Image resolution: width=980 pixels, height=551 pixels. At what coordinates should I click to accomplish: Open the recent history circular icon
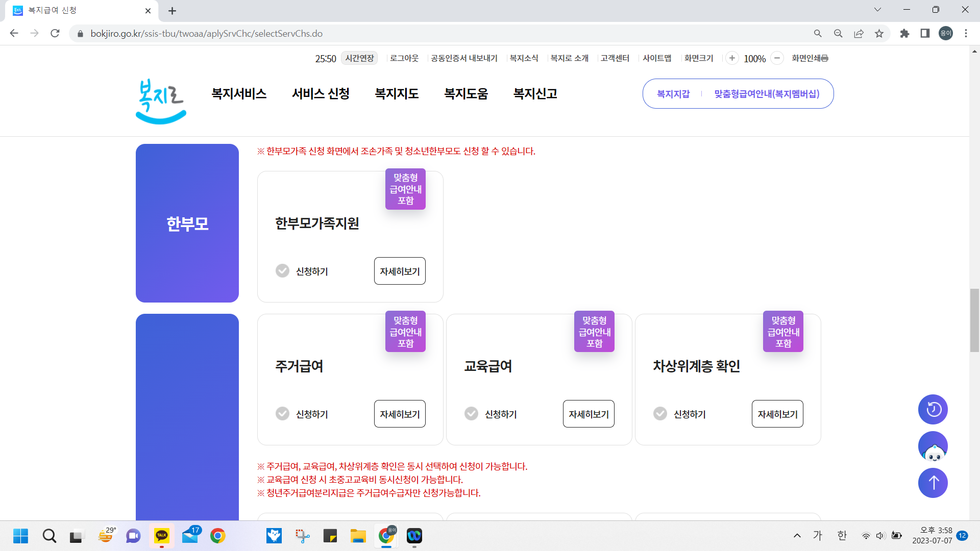click(933, 409)
